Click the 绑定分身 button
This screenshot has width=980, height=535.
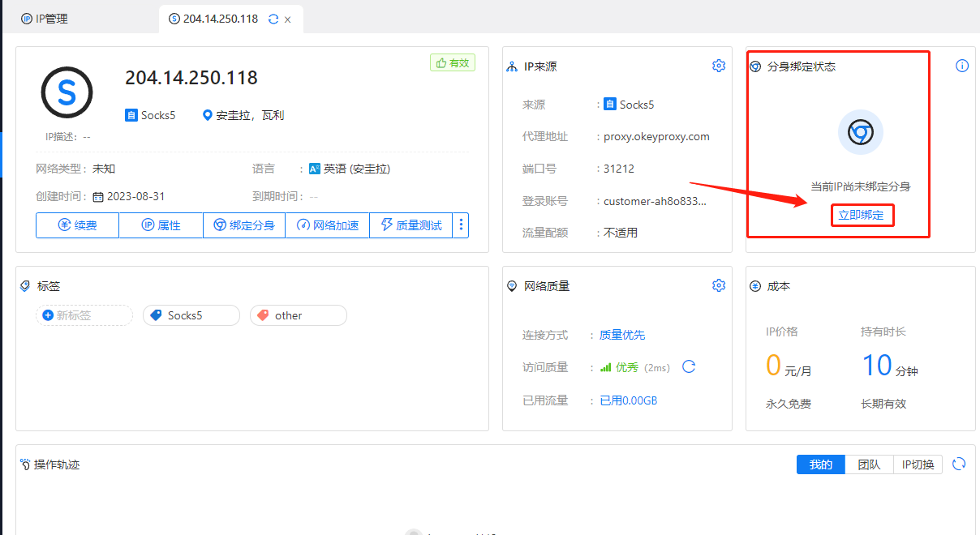point(244,225)
